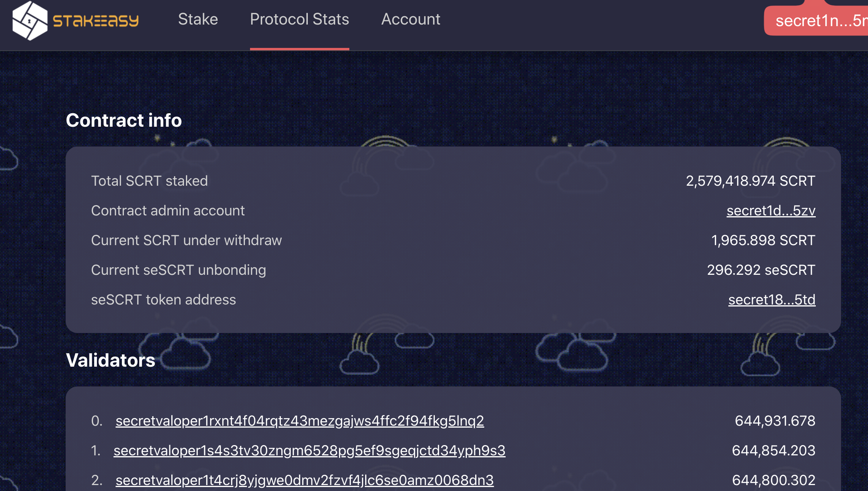Screen dimensions: 868x491
Task: Click the Contract info heading
Action: point(124,120)
